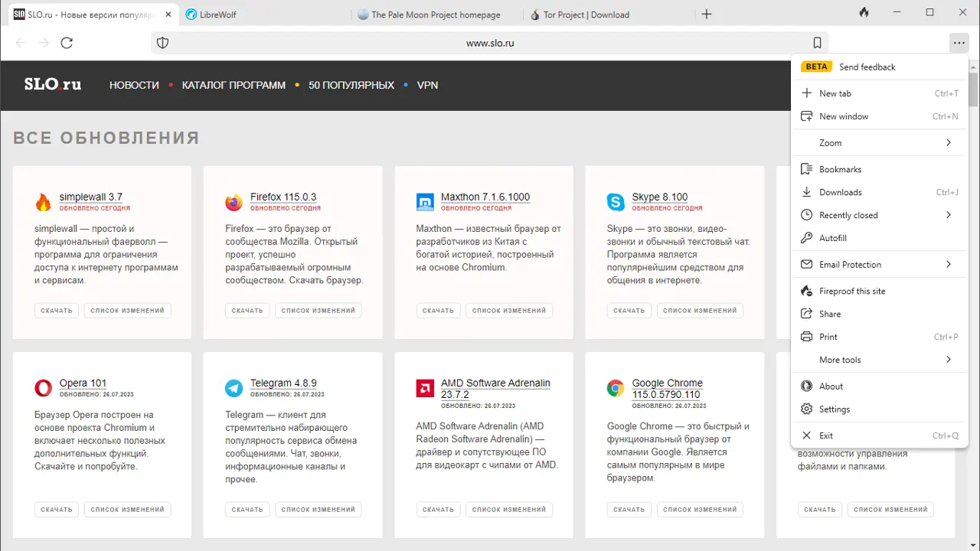
Task: Click Скачать button under simplewall 3.7
Action: 56,311
